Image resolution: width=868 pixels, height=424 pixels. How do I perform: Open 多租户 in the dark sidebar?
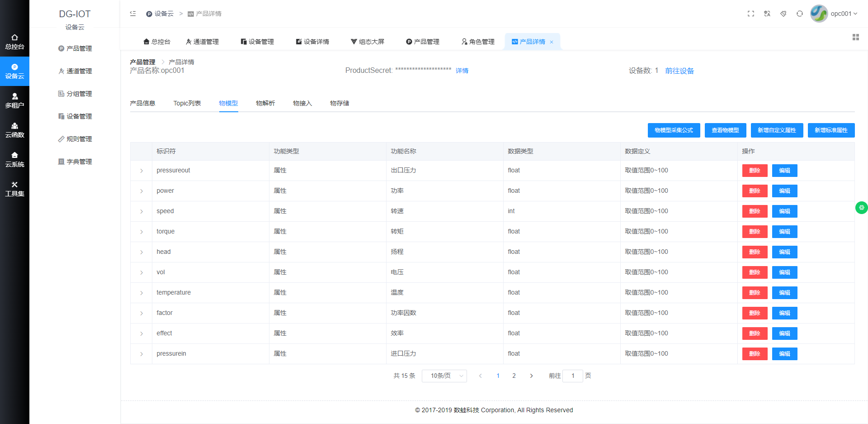click(x=14, y=101)
